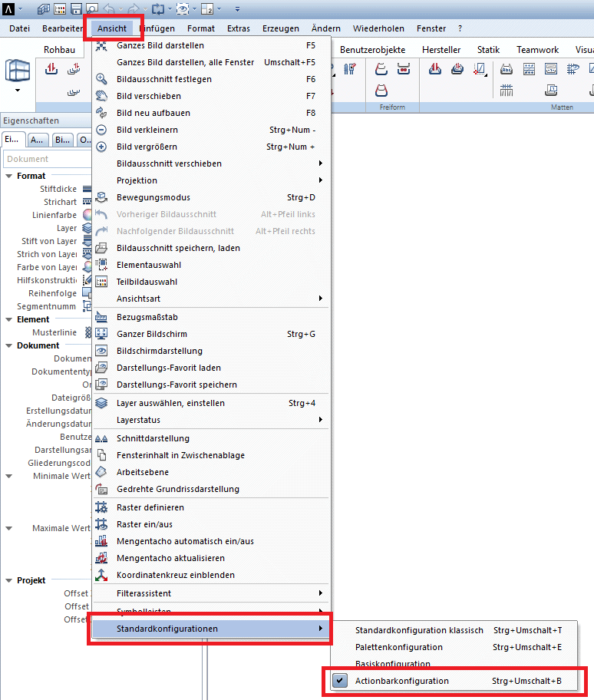Click the Dokument search input field
The height and width of the screenshot is (700, 594).
pyautogui.click(x=48, y=159)
